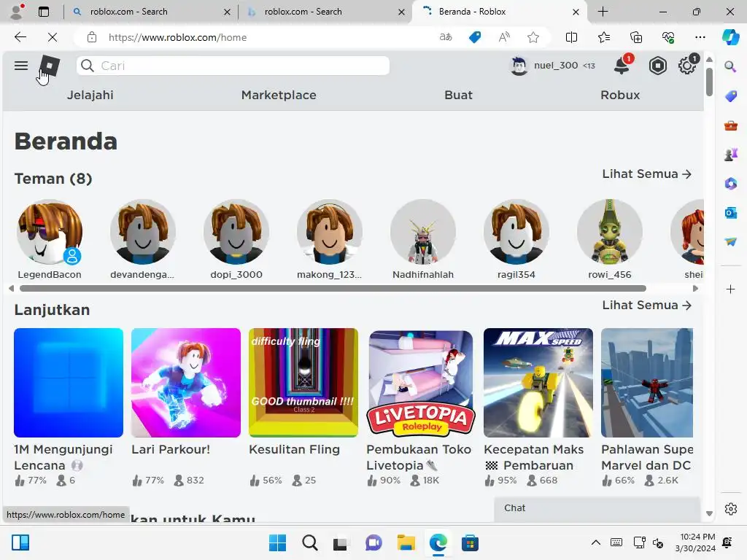Open Windows taskbar search
Image resolution: width=747 pixels, height=560 pixels.
coord(309,542)
